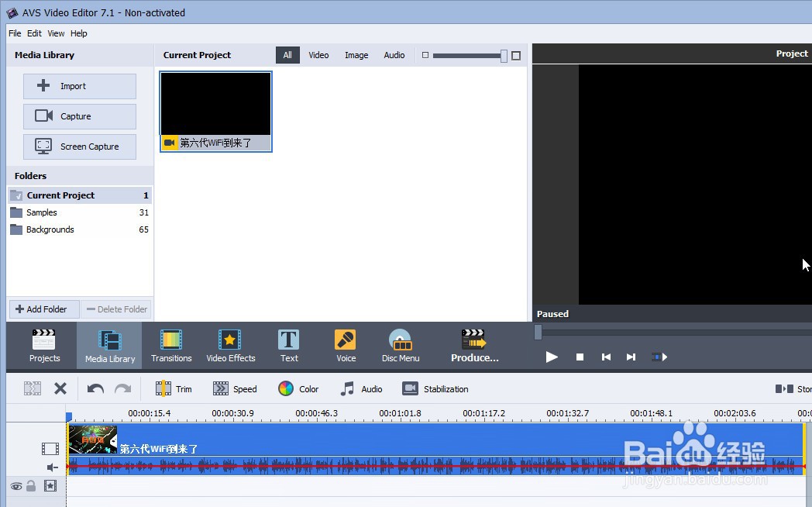Start a Screen Capture
The width and height of the screenshot is (812, 507).
tap(79, 147)
